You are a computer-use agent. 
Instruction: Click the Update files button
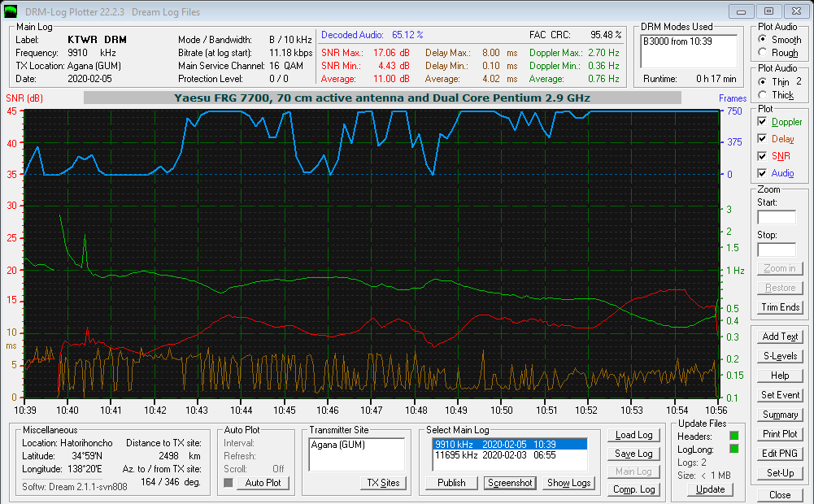coord(710,489)
